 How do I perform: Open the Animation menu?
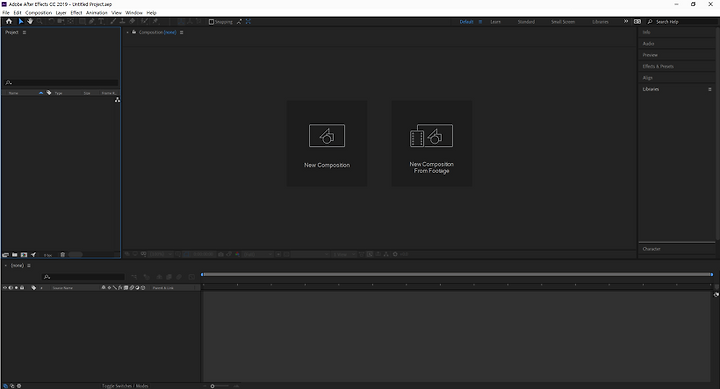coord(96,13)
